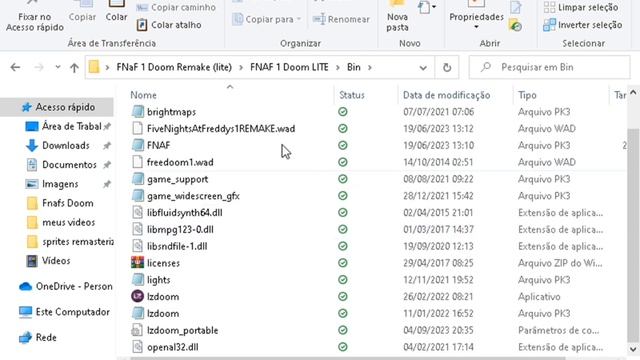Open the recent locations dropdown arrow

tap(58, 67)
